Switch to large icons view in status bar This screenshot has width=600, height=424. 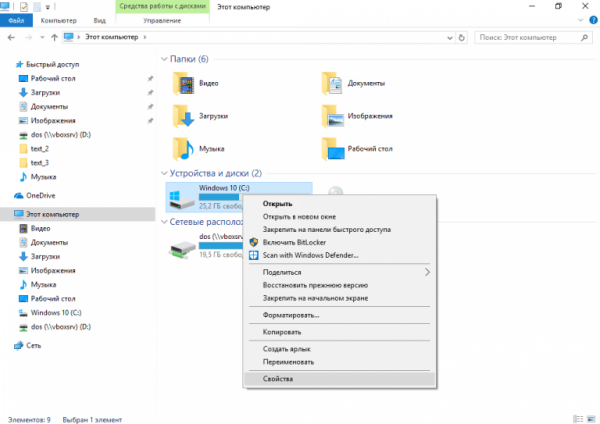pos(591,419)
